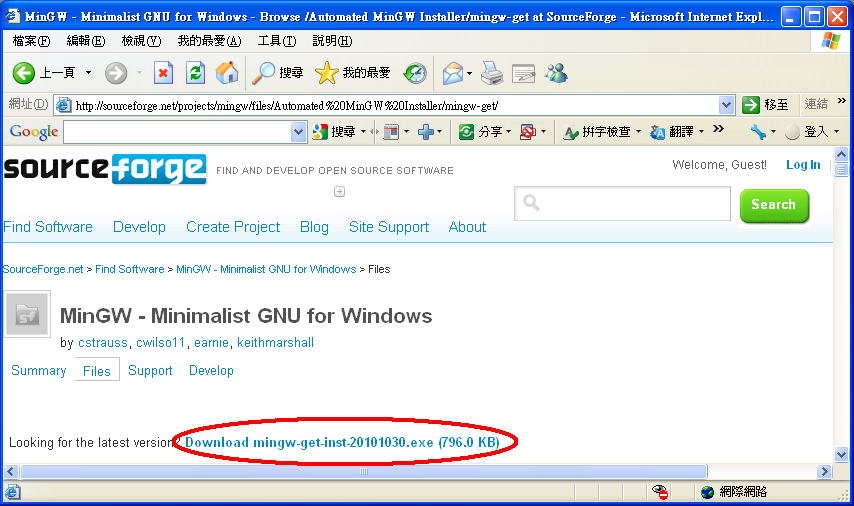Viewport: 854px width, 506px height.
Task: Open the Back button history dropdown arrow
Action: [88, 72]
